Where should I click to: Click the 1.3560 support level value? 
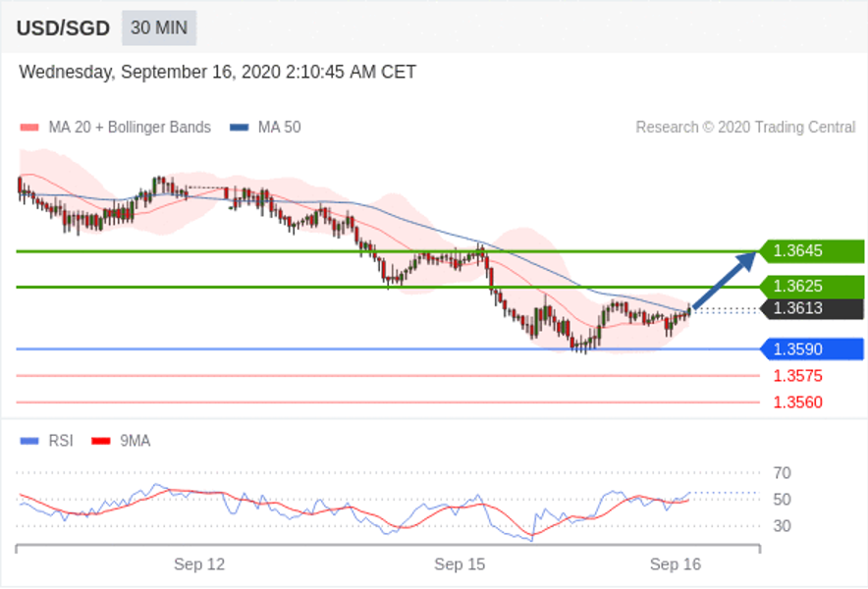click(797, 402)
